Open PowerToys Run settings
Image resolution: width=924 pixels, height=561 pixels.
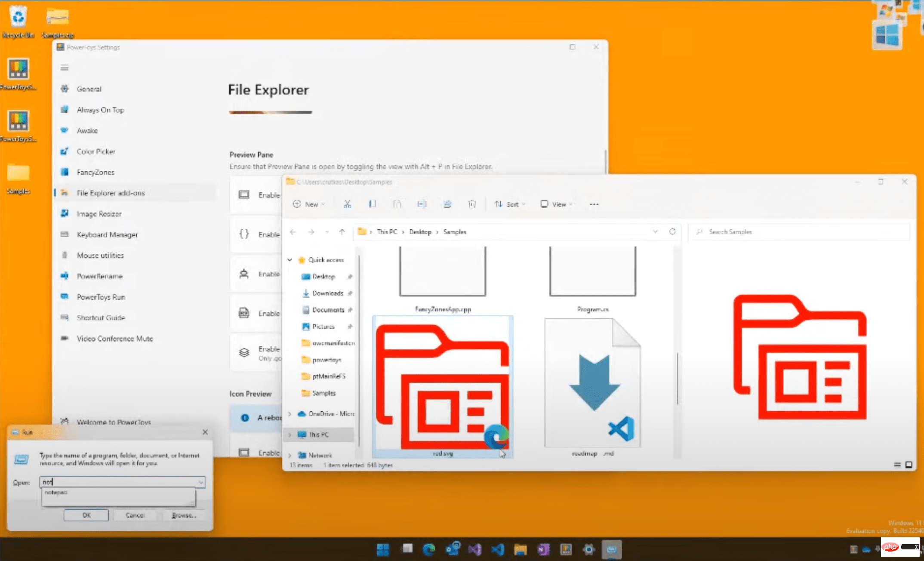pos(100,297)
